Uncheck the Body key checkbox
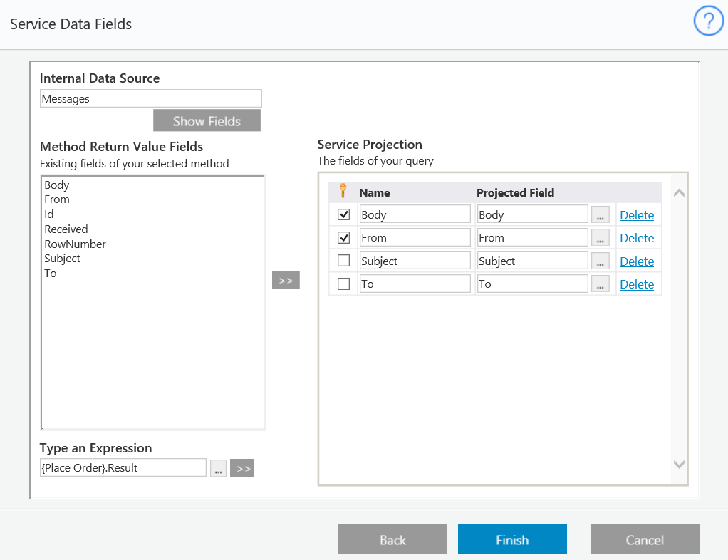Image resolution: width=728 pixels, height=560 pixels. click(344, 214)
